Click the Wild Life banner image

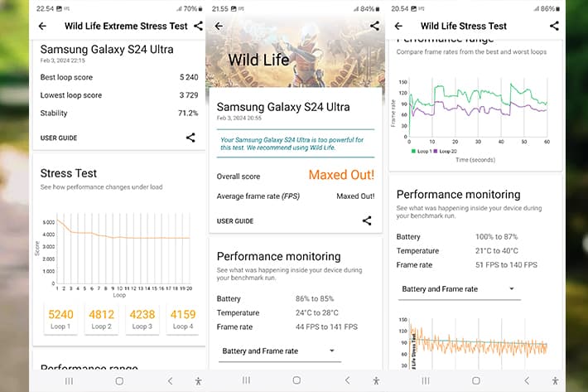(x=295, y=52)
